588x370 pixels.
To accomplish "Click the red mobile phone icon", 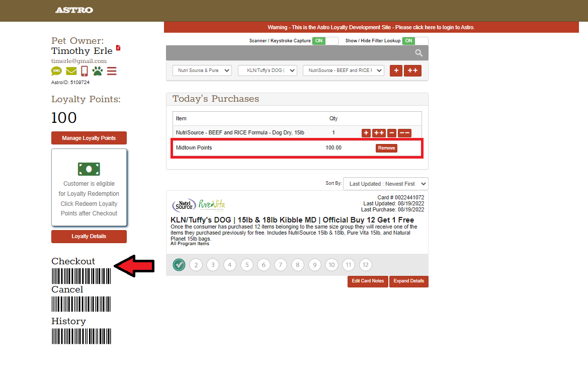I will pyautogui.click(x=84, y=71).
